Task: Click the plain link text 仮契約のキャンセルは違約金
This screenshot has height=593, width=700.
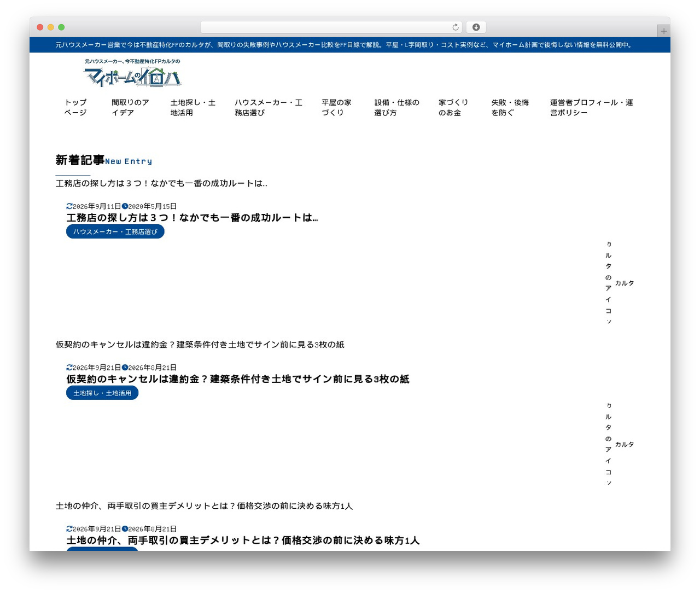Action: 200,345
